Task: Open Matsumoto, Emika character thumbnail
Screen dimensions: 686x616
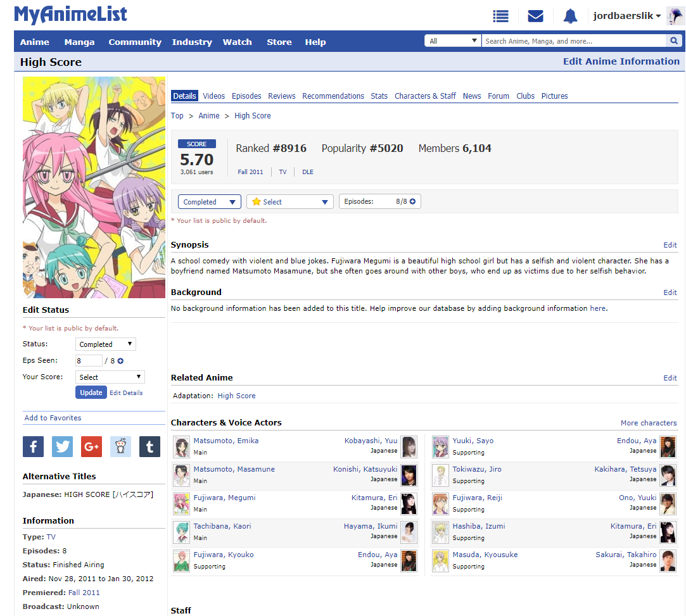Action: pos(181,447)
